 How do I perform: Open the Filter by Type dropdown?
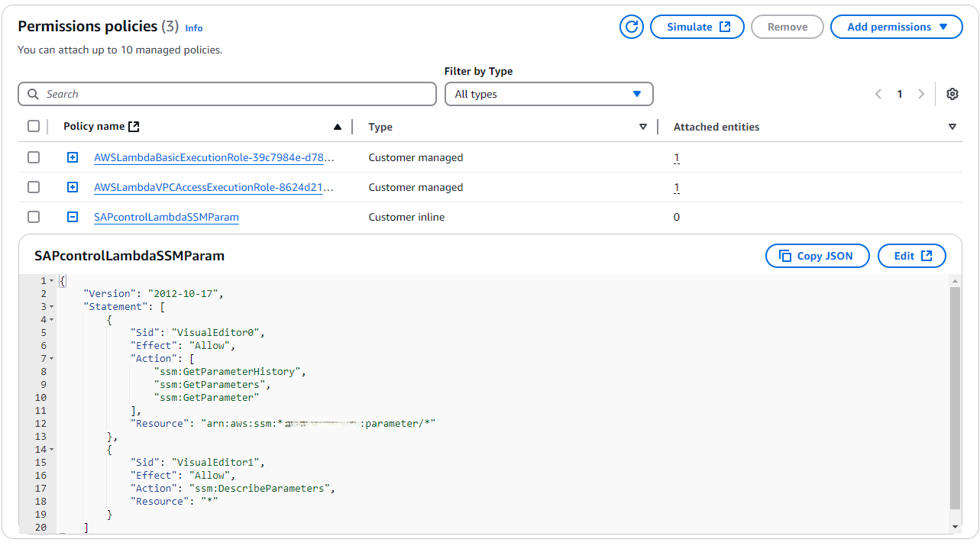[x=548, y=94]
